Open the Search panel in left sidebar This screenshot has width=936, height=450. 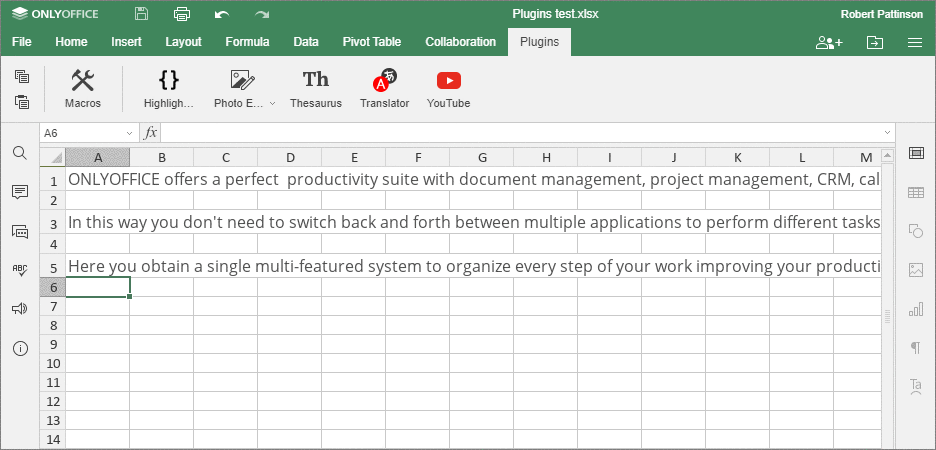(19, 153)
